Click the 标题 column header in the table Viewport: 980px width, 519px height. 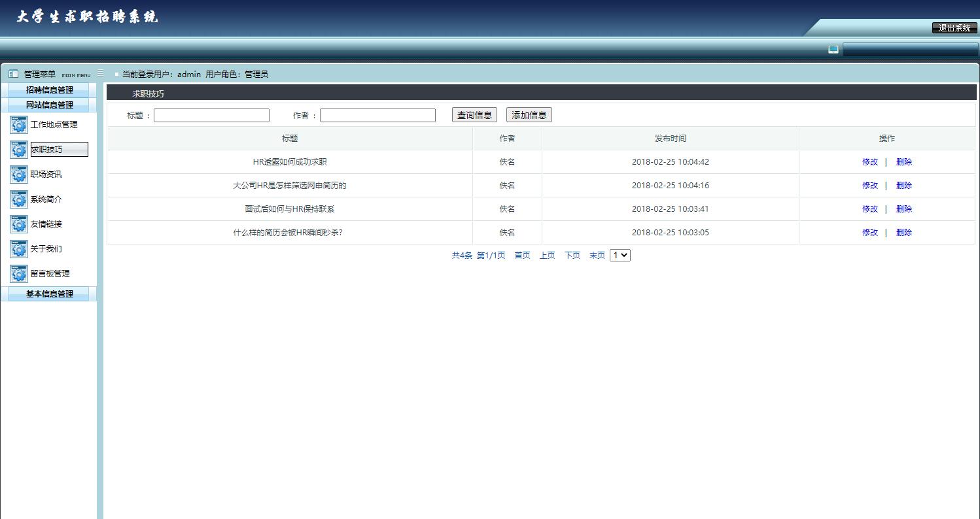[290, 139]
